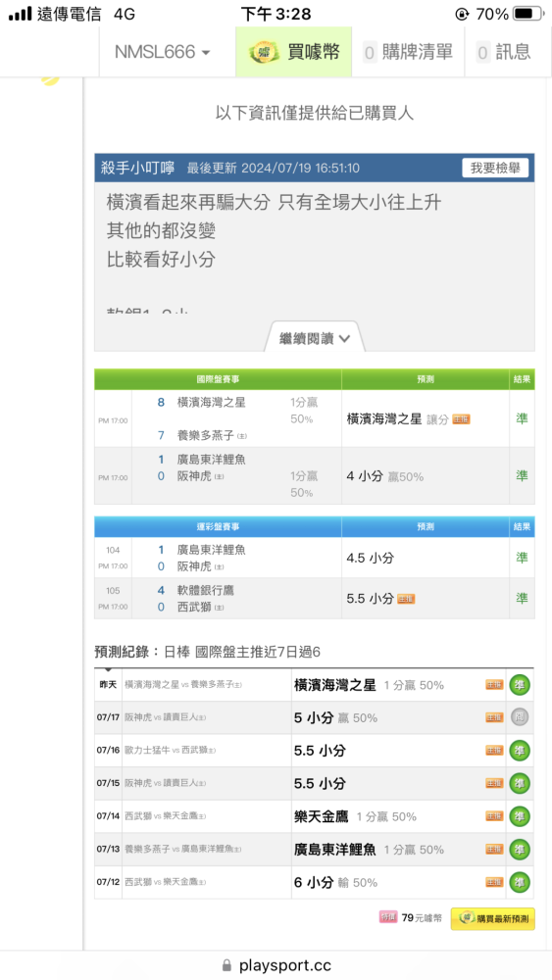Open the NMSL666 account dropdown

(162, 52)
